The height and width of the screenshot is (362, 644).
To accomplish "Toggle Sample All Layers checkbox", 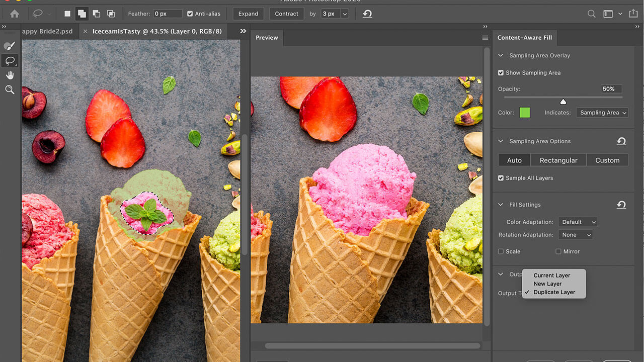I will (501, 178).
